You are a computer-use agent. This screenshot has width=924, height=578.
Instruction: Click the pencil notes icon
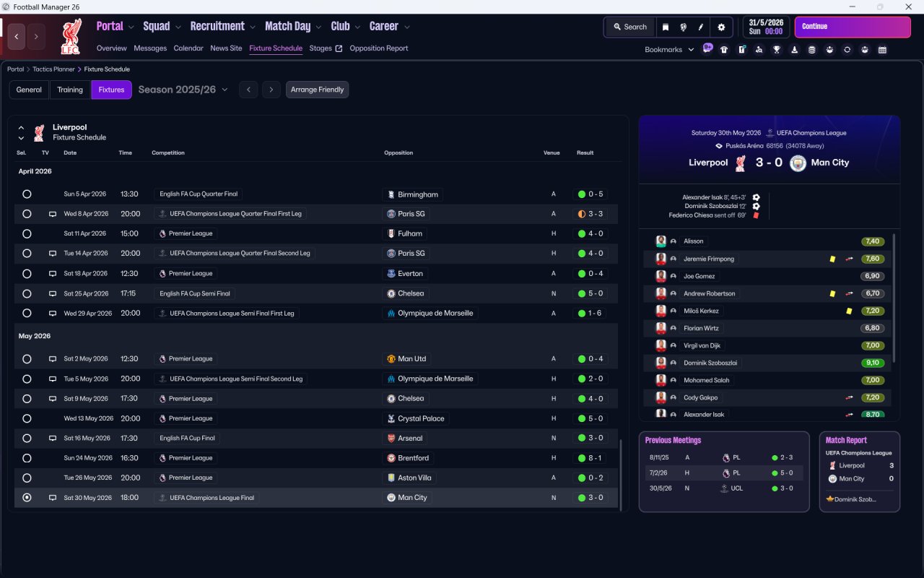click(700, 27)
